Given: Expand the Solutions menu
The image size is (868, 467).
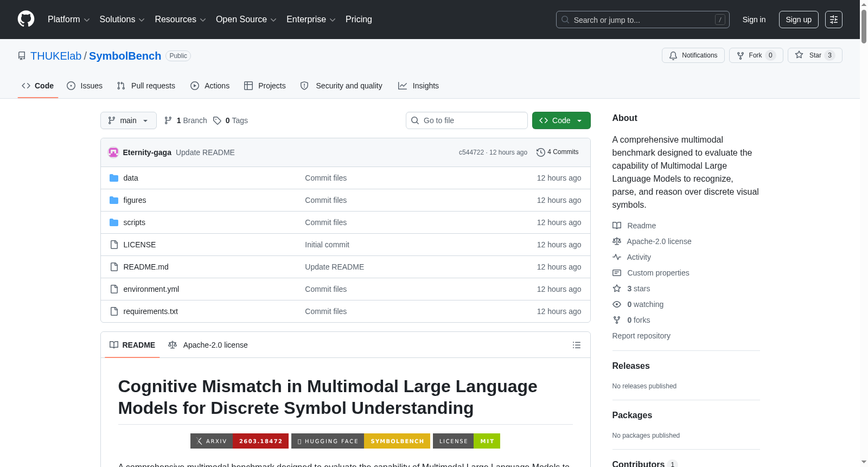Looking at the screenshot, I should point(122,20).
